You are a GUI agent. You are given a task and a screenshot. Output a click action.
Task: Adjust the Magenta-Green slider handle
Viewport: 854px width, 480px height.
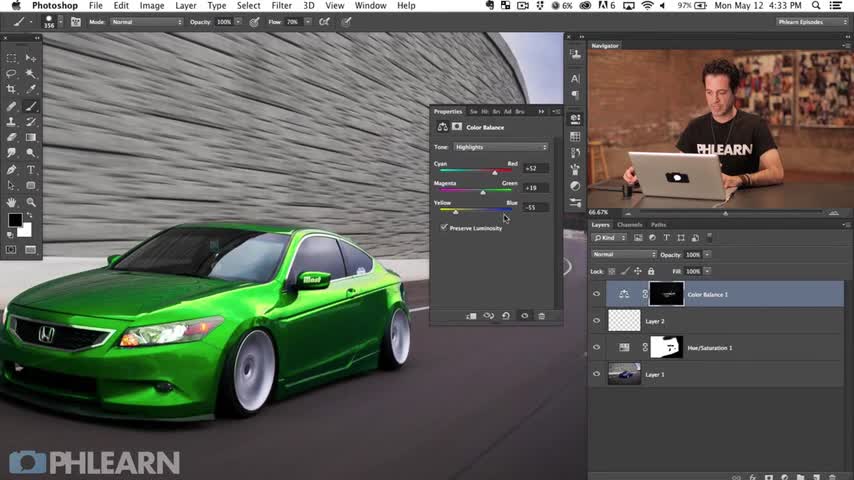pos(483,192)
